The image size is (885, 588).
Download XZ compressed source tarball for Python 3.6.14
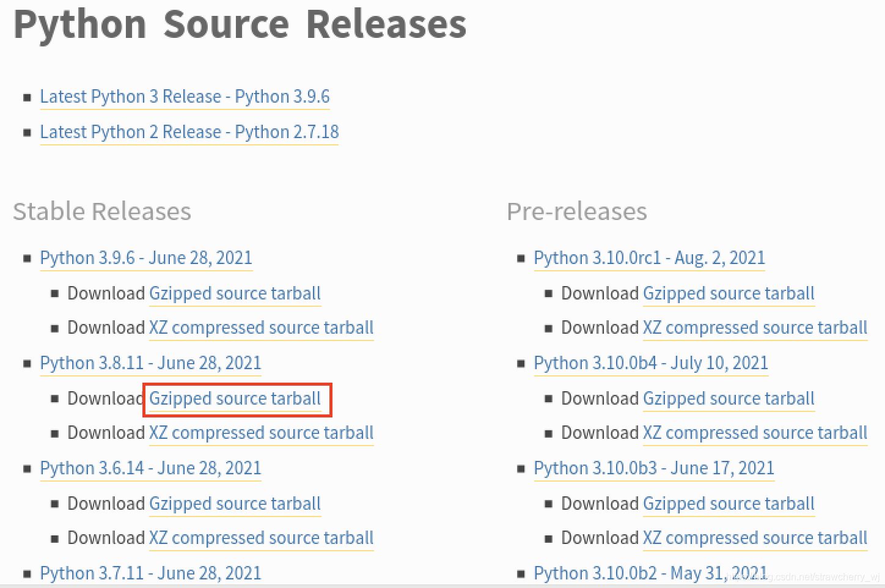click(x=262, y=538)
